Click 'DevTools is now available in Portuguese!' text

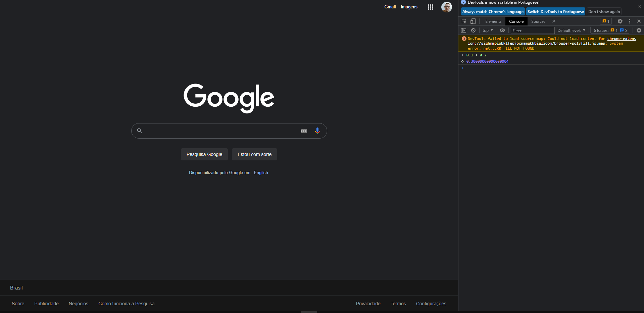504,2
